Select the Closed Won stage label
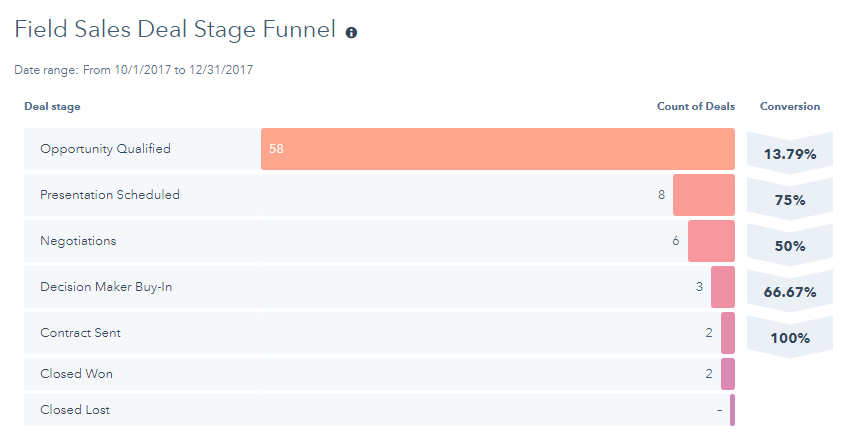 76,374
